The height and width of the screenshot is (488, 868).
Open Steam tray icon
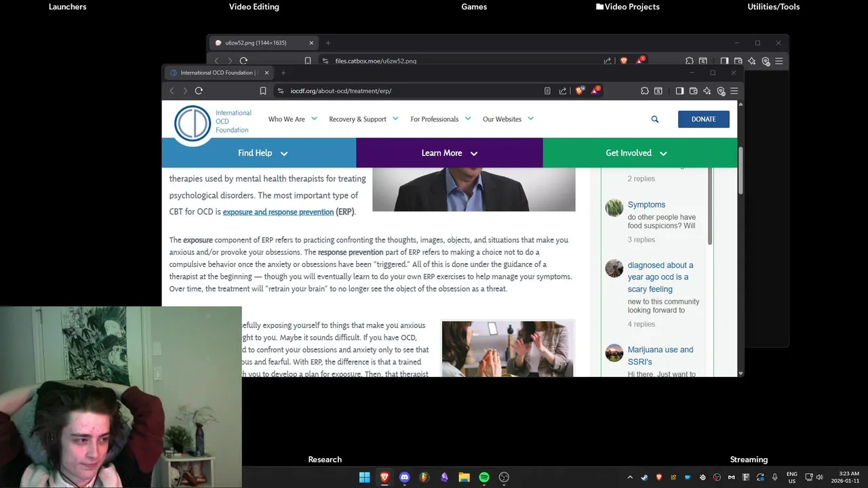tap(644, 477)
